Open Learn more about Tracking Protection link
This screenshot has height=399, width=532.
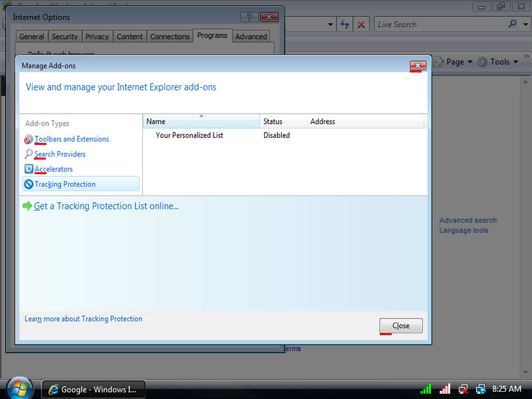point(83,319)
